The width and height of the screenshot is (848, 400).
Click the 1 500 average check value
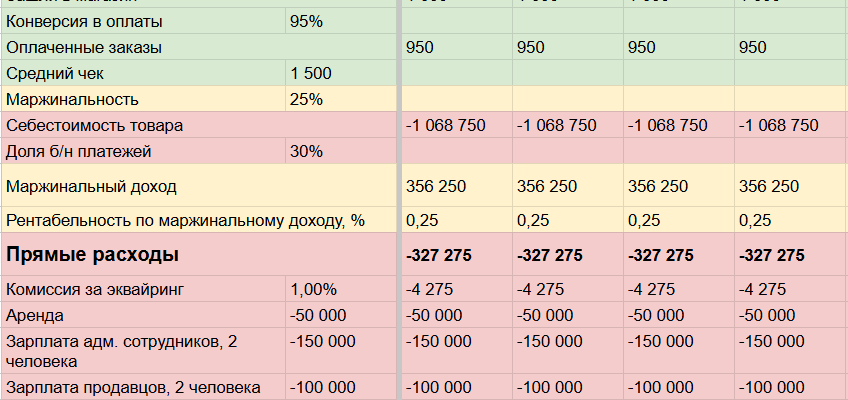click(x=310, y=73)
